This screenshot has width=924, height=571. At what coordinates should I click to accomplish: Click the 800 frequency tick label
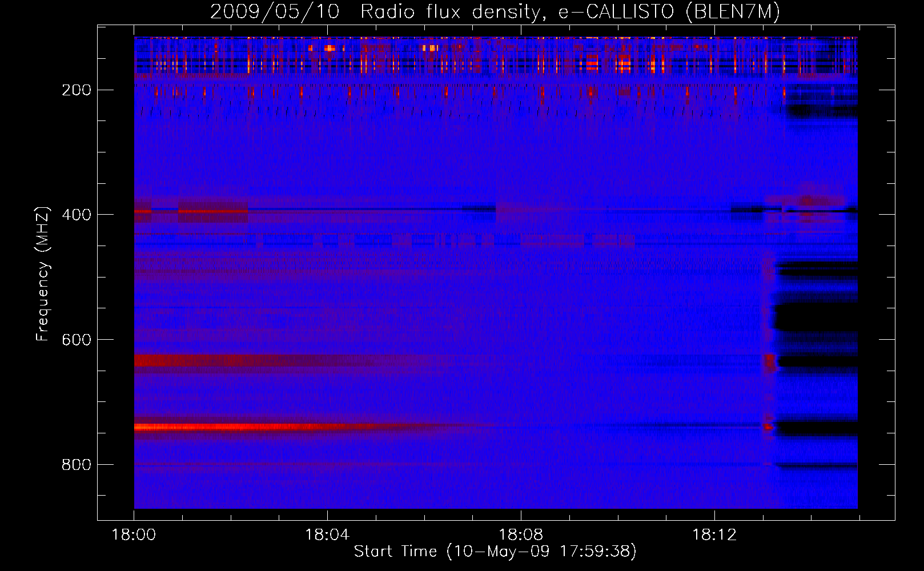click(77, 465)
